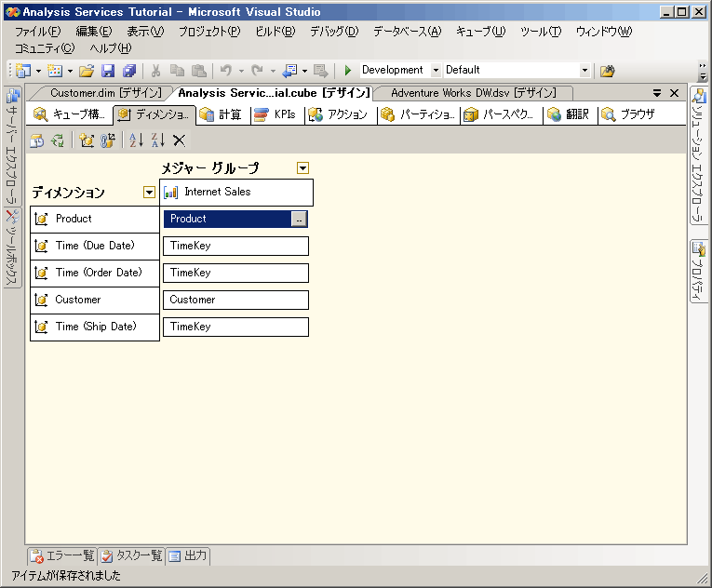
Task: Select the Customer relationship cell
Action: tap(235, 300)
